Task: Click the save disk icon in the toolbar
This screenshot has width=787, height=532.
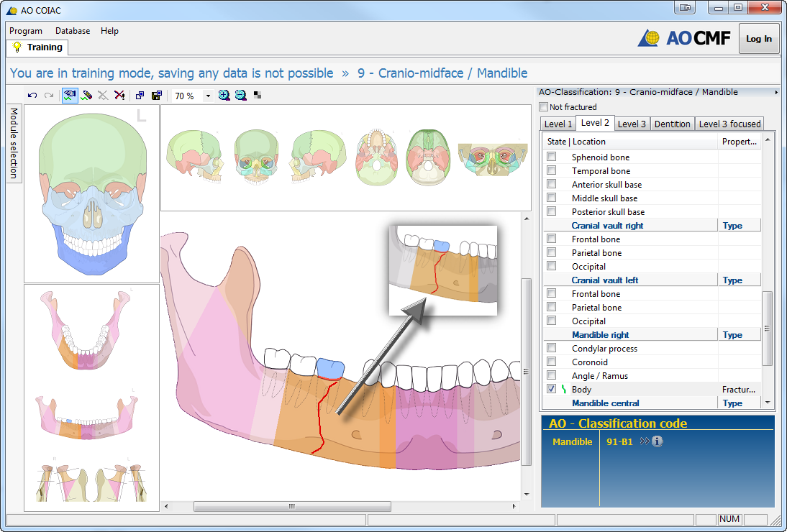Action: 157,95
